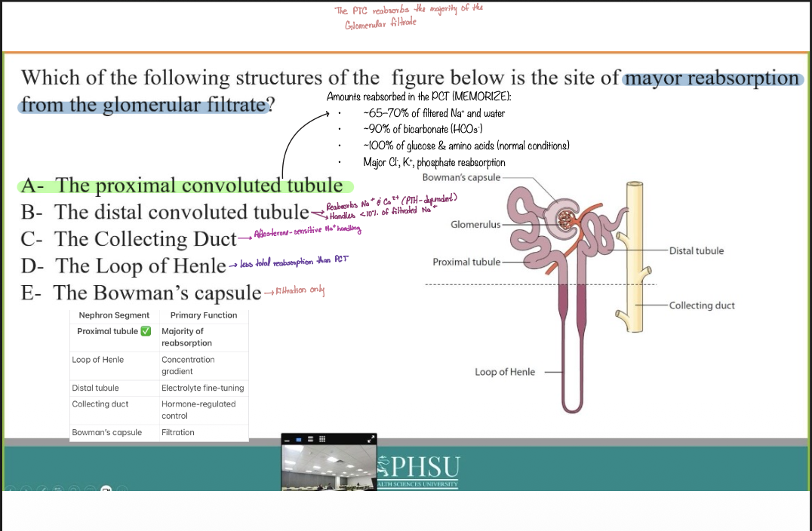Screen dimensions: 812x531
Task: Click the blue-highlighted 'mayor reabsorption' phrase
Action: pyautogui.click(x=713, y=78)
